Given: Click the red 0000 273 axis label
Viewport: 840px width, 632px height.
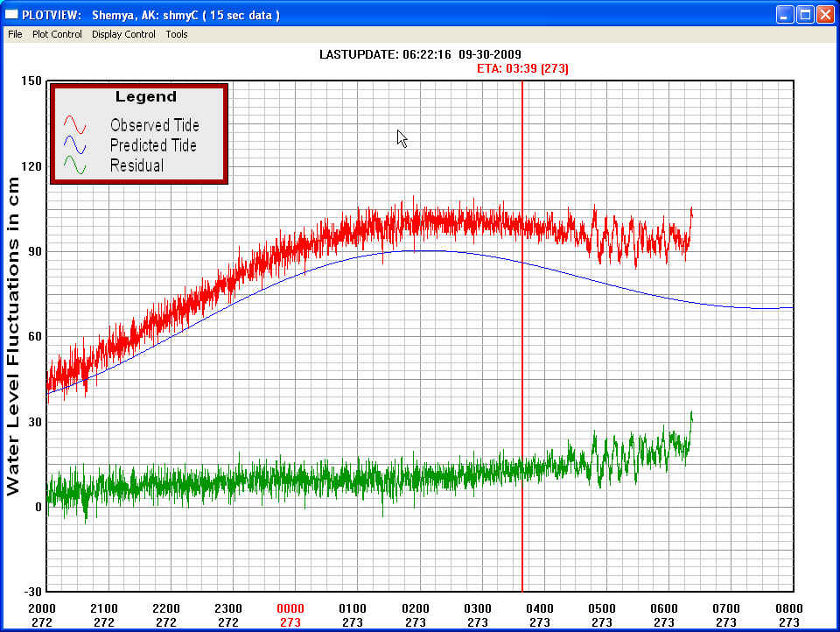Looking at the screenshot, I should point(290,615).
